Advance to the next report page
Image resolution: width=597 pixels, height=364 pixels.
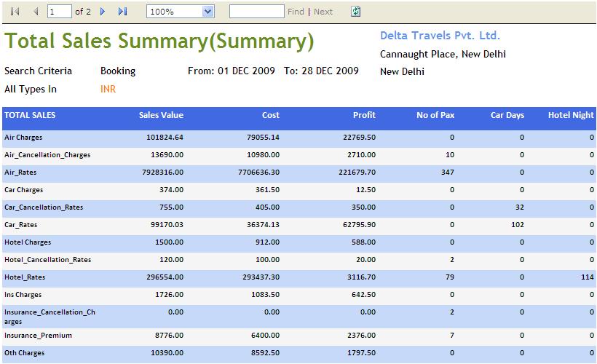(x=103, y=12)
